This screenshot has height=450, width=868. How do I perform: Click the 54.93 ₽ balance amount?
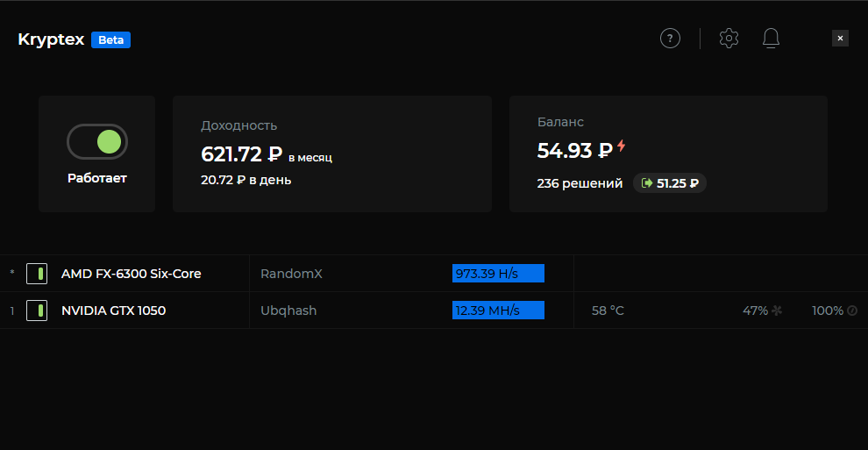pos(574,151)
